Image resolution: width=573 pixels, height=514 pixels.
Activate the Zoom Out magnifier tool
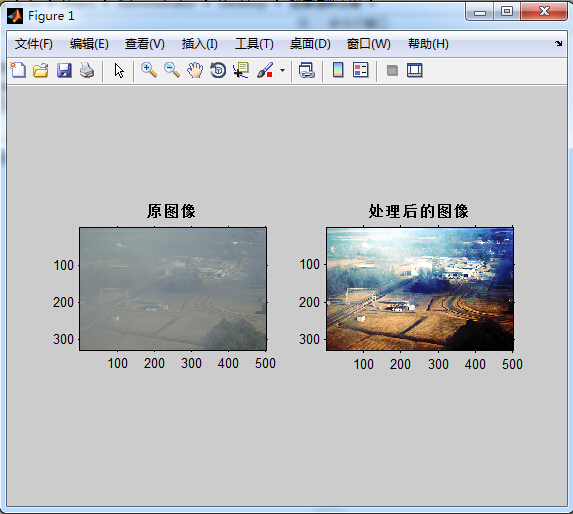click(x=172, y=70)
